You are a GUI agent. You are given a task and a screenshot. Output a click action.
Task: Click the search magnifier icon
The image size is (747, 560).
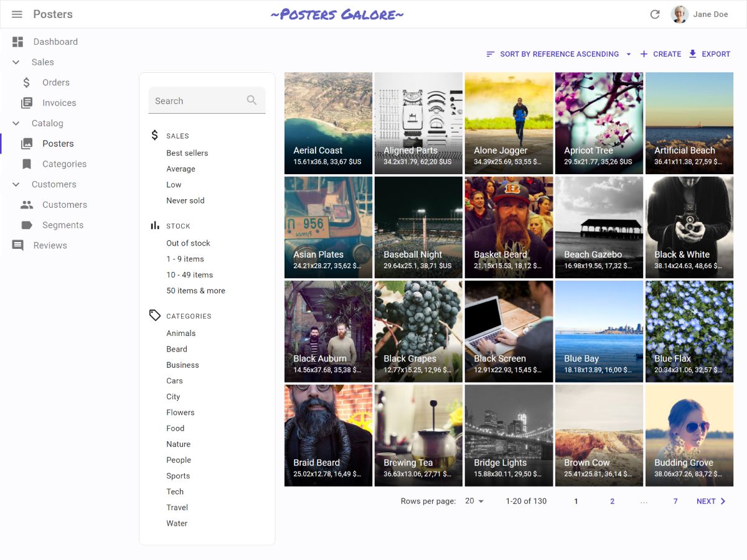point(251,100)
